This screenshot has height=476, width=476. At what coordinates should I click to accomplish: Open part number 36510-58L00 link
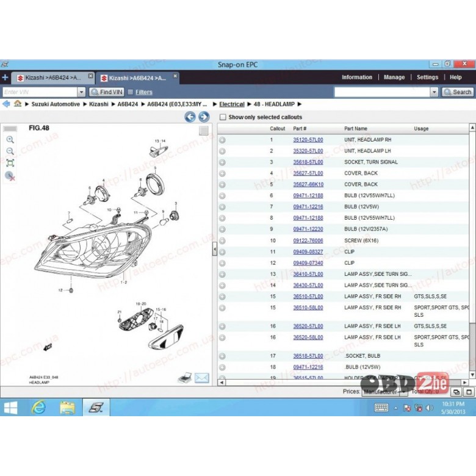click(x=308, y=308)
